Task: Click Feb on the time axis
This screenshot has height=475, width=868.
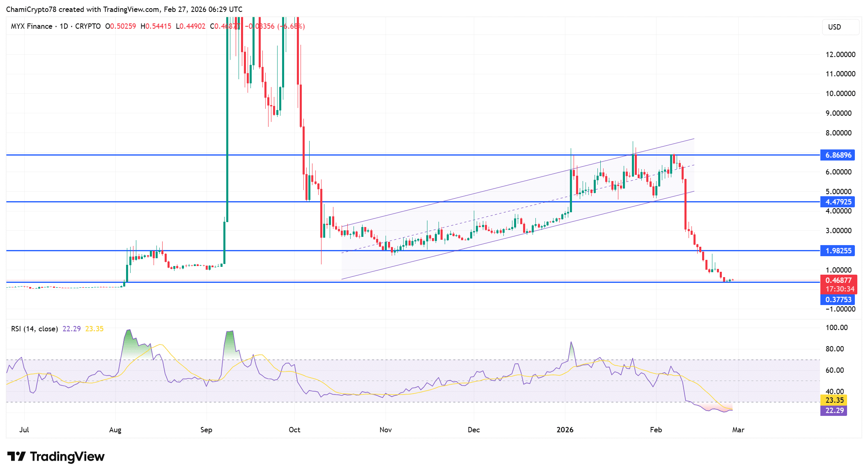Action: [x=656, y=430]
